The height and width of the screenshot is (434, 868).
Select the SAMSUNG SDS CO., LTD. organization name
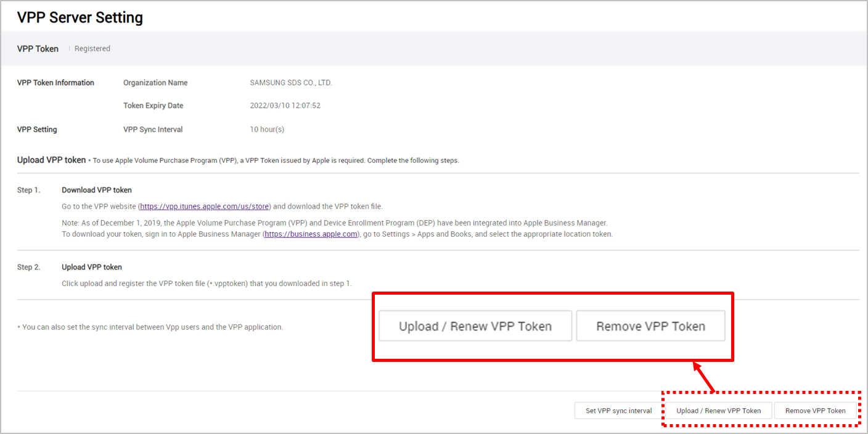(x=291, y=83)
